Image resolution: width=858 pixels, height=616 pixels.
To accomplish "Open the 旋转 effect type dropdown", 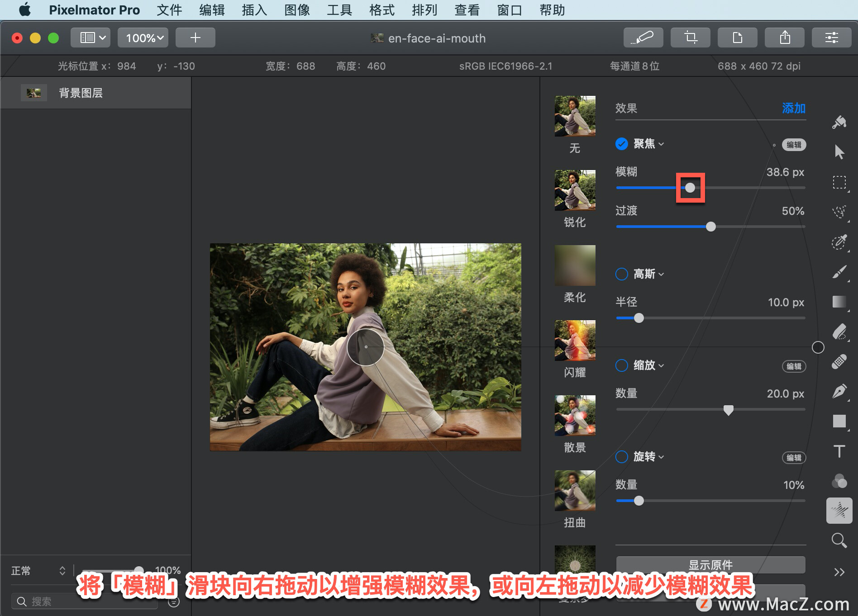I will [x=649, y=457].
